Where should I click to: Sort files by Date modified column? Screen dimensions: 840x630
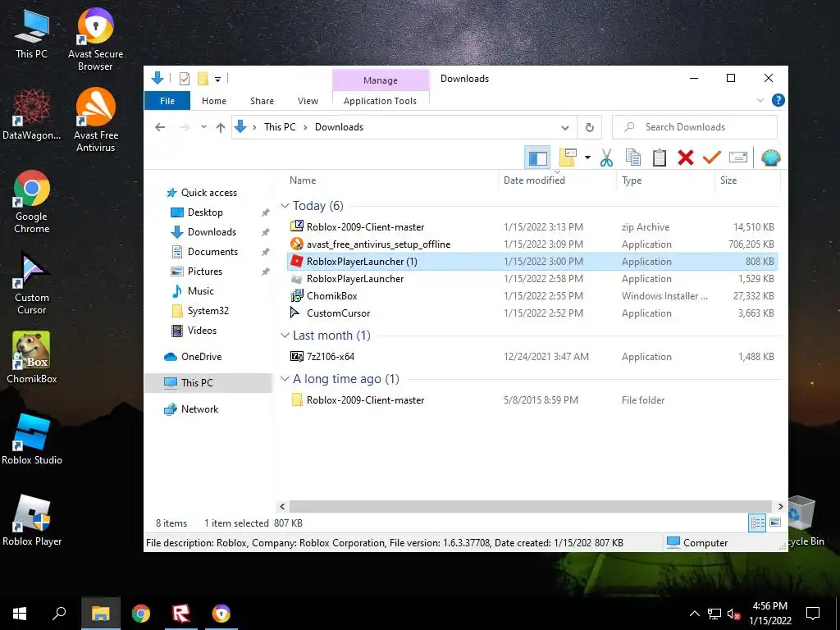pos(558,180)
